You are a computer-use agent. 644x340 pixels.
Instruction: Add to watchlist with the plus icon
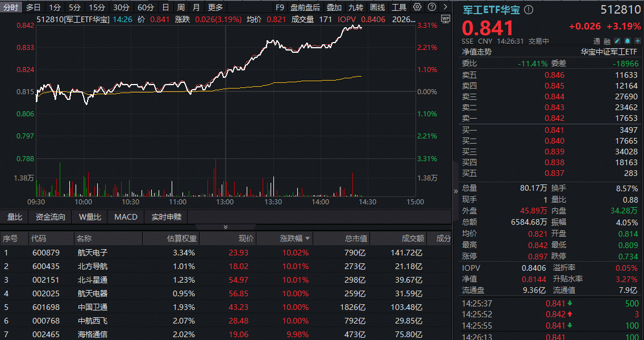click(x=637, y=41)
